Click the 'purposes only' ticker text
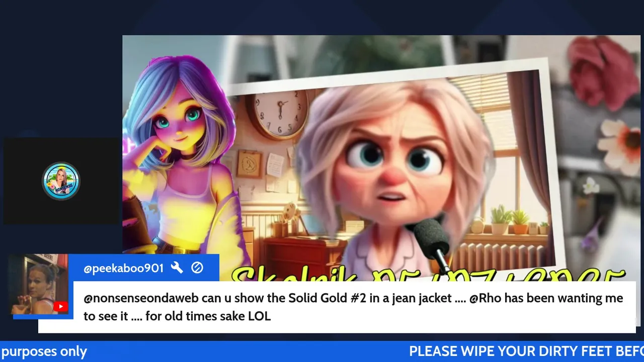 44,352
